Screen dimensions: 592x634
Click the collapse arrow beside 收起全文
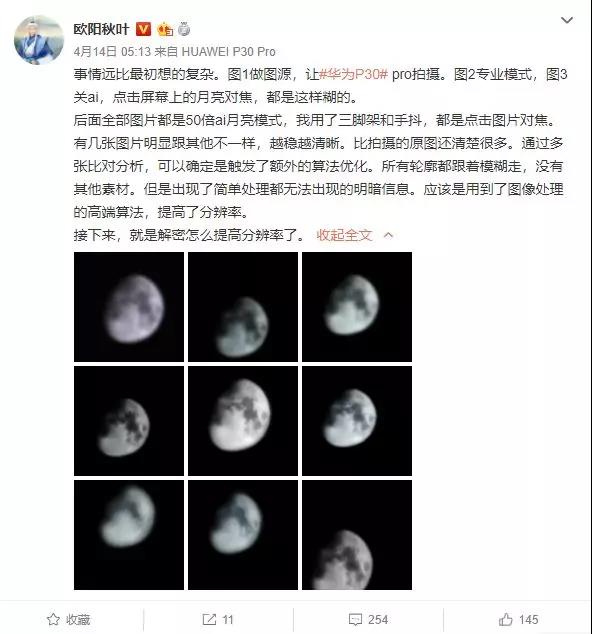click(x=388, y=235)
